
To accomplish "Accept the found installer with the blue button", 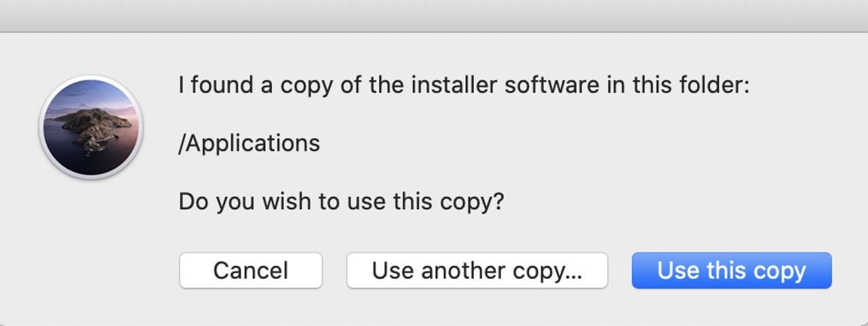I will tap(731, 270).
